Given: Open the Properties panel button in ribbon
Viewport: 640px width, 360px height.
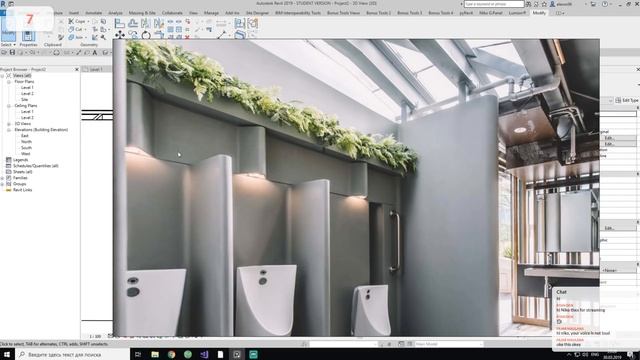Looking at the screenshot, I should 28,36.
